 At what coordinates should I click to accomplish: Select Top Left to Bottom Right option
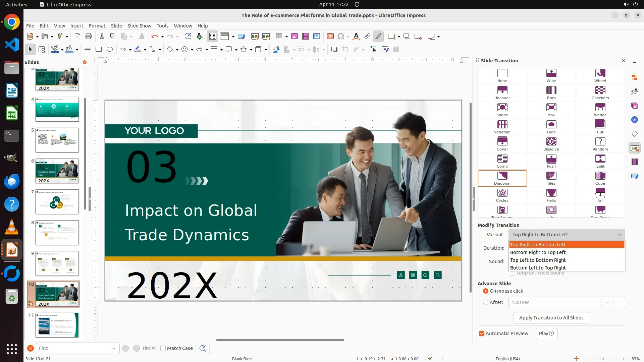click(538, 260)
